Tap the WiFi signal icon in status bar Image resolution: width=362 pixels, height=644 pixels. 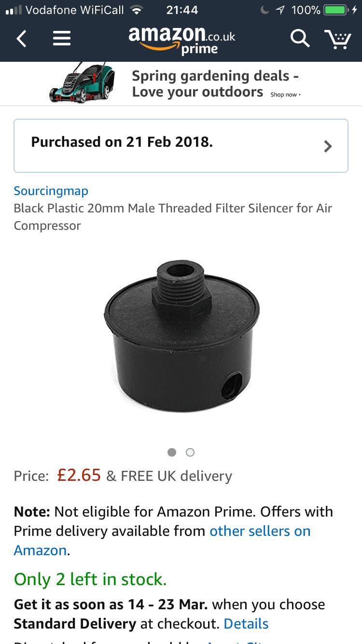point(138,10)
